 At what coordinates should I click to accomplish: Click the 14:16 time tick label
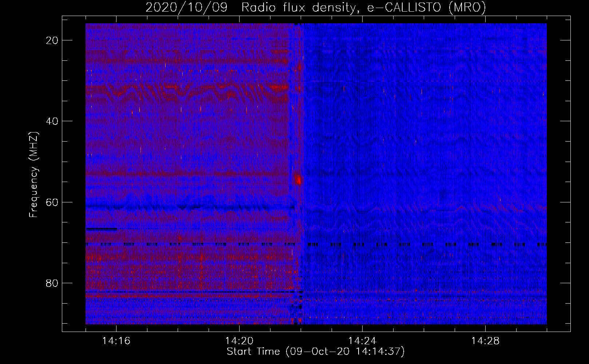tap(116, 341)
